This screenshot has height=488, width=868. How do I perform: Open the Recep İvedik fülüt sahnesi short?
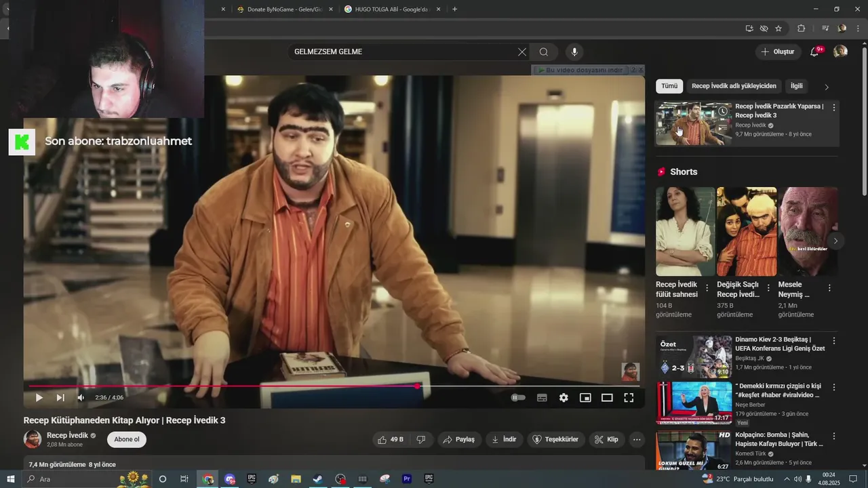click(685, 231)
